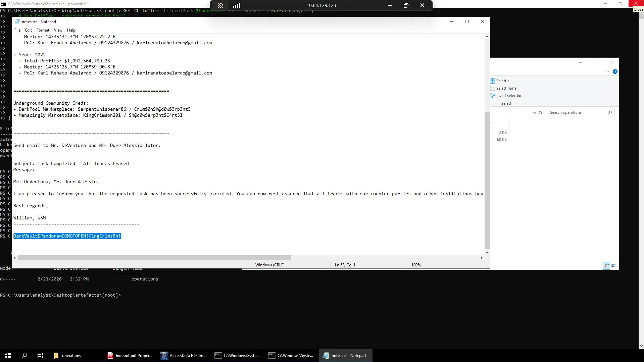Switch to the second C:\Windows\Syste... taskbar item
644x362 pixels.
(x=291, y=356)
